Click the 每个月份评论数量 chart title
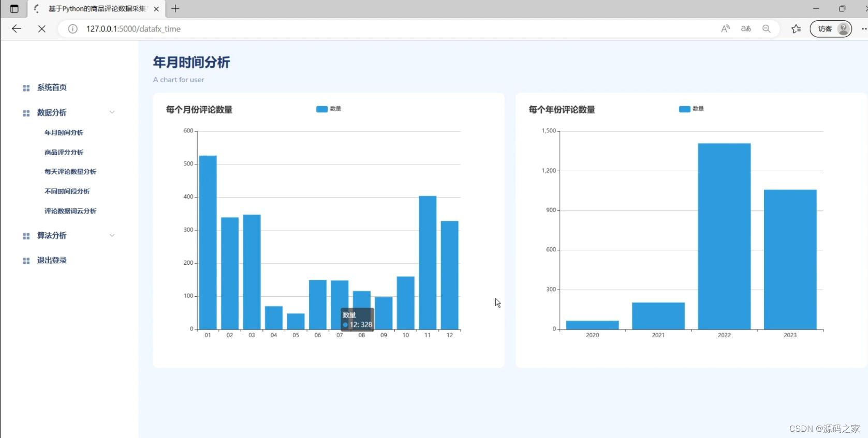Screen dimensions: 868x438 [199, 109]
